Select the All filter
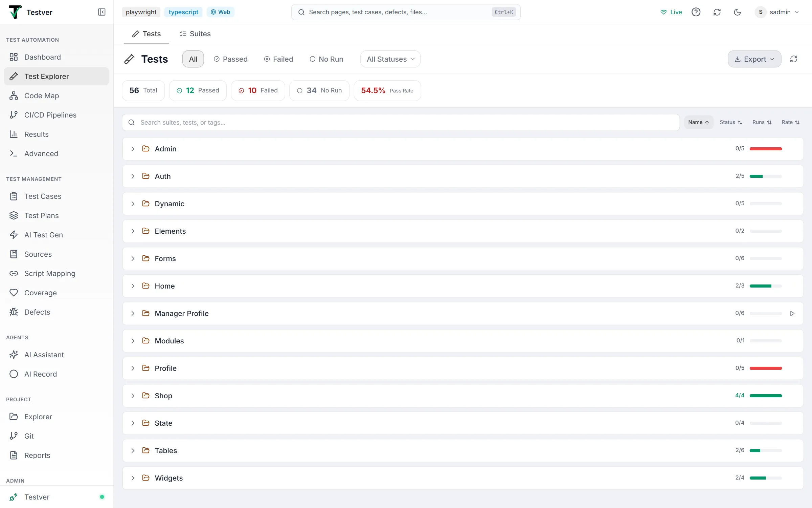The height and width of the screenshot is (508, 812). click(x=193, y=59)
